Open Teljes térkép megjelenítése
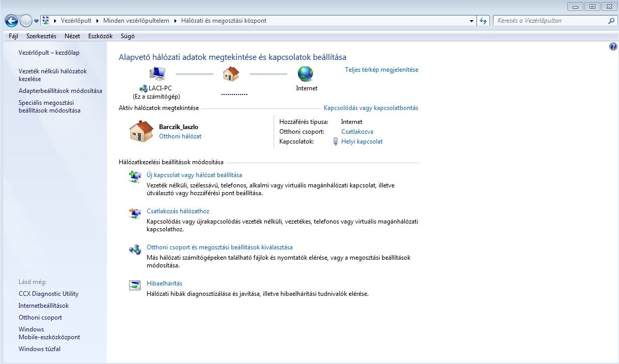The width and height of the screenshot is (619, 364). click(382, 70)
